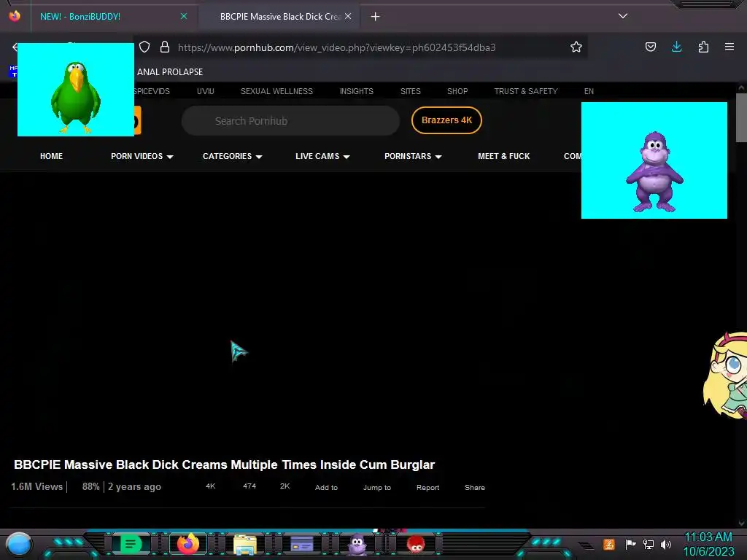
Task: Open the INSIGHTS link
Action: click(356, 91)
